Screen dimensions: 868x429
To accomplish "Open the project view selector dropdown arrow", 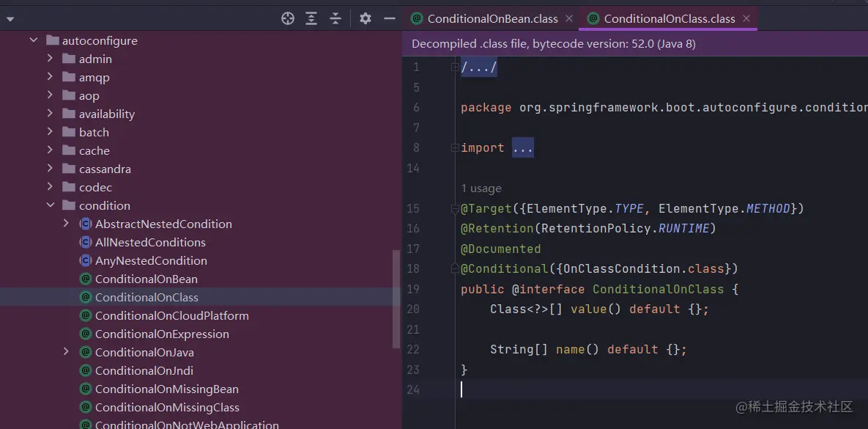I will click(10, 19).
